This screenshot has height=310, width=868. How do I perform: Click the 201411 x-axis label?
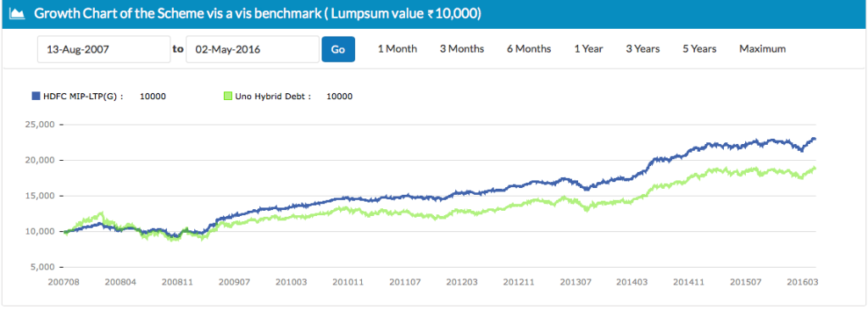(689, 282)
